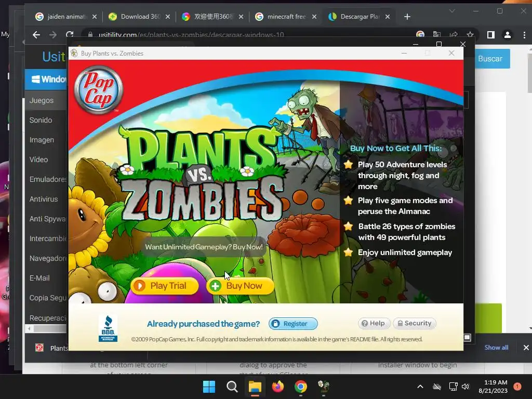Show hidden system tray icons
Screen dimensions: 532x399
pyautogui.click(x=420, y=387)
